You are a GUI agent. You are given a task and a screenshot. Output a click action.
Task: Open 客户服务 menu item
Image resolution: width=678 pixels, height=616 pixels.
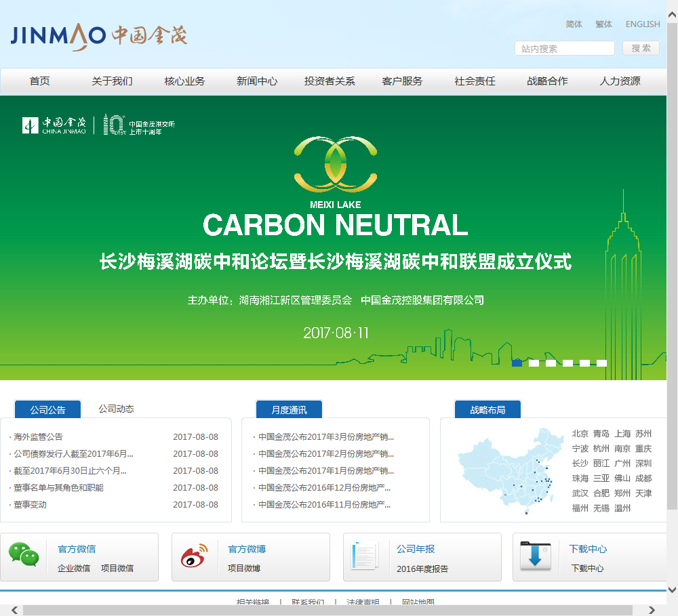[402, 81]
